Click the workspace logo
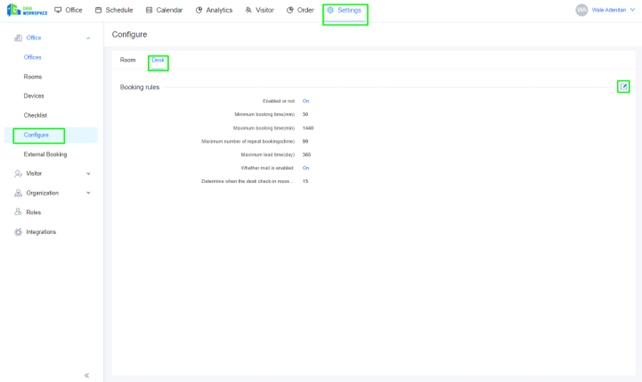Screen dimensions: 642x382 pyautogui.click(x=27, y=10)
